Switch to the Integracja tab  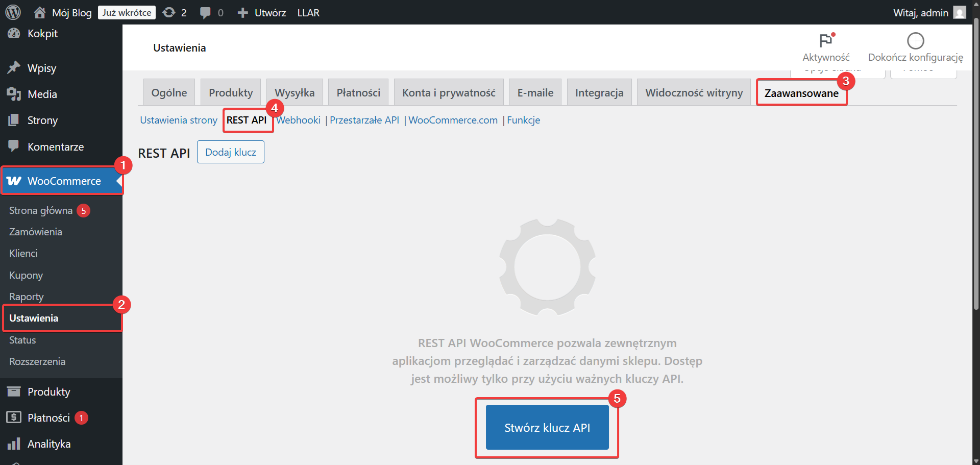pos(599,92)
